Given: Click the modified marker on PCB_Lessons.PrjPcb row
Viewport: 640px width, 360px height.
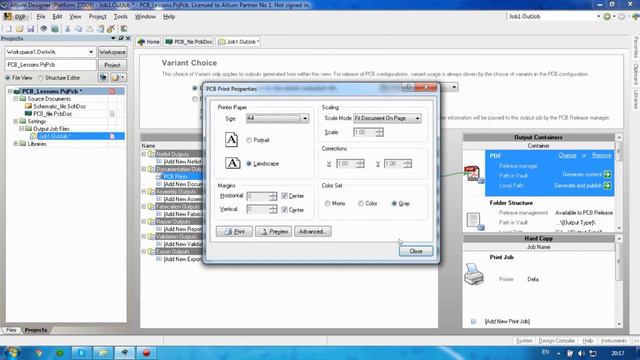Looking at the screenshot, I should click(x=112, y=91).
